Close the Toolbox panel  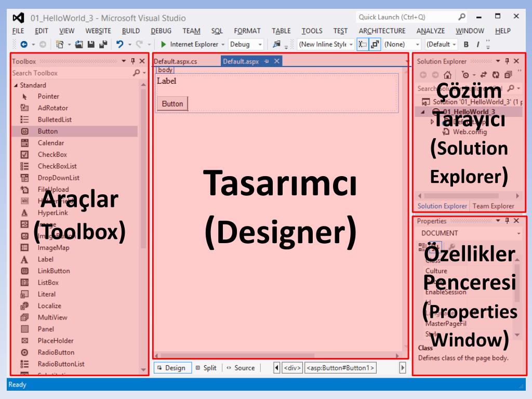pyautogui.click(x=142, y=61)
